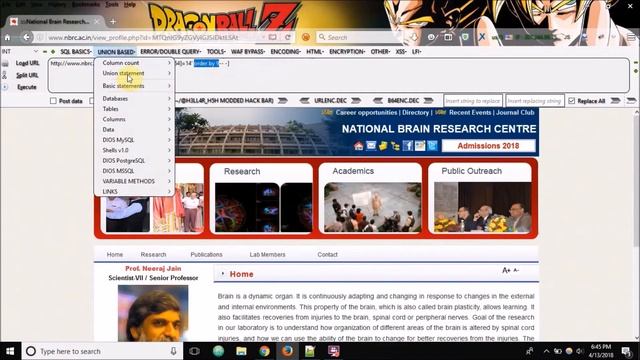Open the Recent Events link
This screenshot has height=360, width=640.
click(x=470, y=112)
